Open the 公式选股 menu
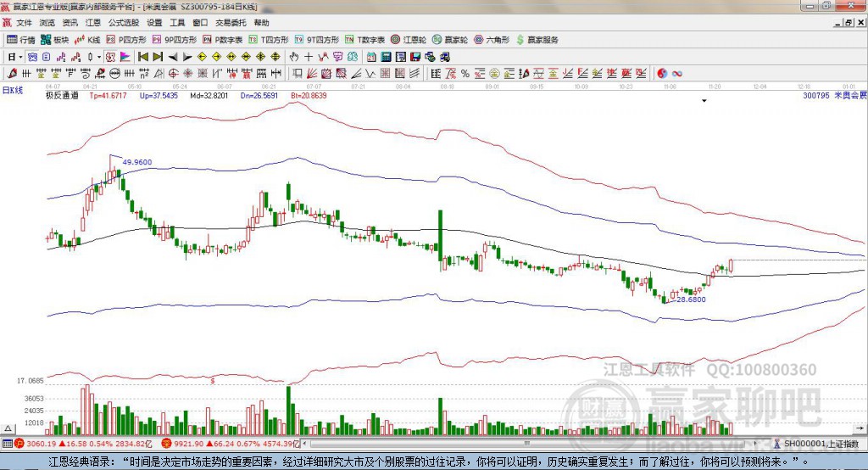 tap(124, 23)
